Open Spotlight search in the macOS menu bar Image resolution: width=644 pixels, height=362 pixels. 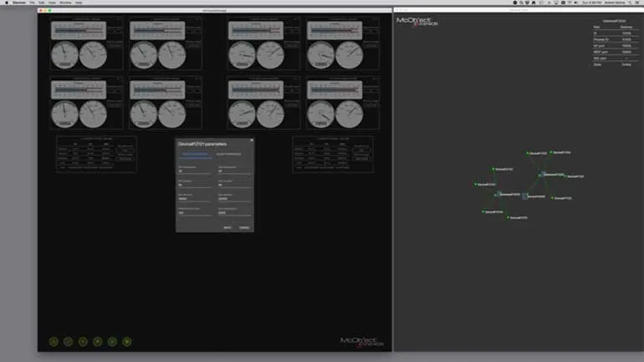point(627,3)
